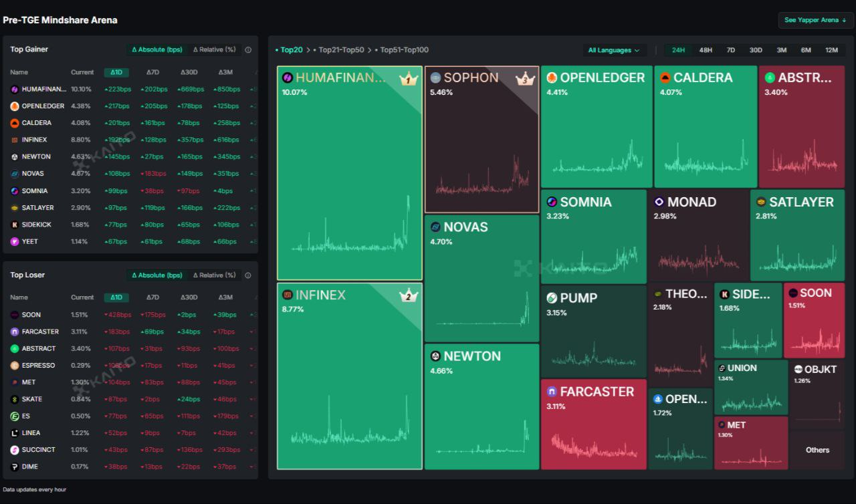Sort Top Loser by Δ7D column
The image size is (856, 504).
pyautogui.click(x=153, y=297)
